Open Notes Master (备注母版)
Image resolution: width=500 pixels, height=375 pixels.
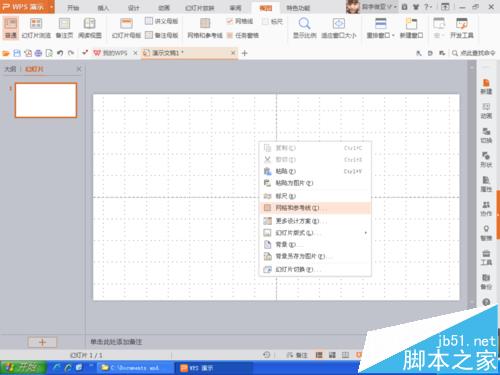tap(162, 35)
